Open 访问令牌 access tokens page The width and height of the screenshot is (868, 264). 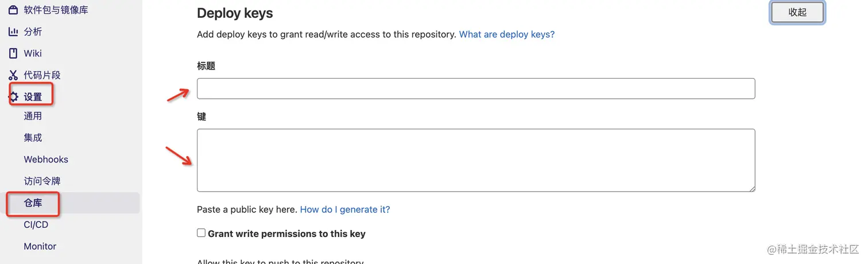click(x=42, y=181)
